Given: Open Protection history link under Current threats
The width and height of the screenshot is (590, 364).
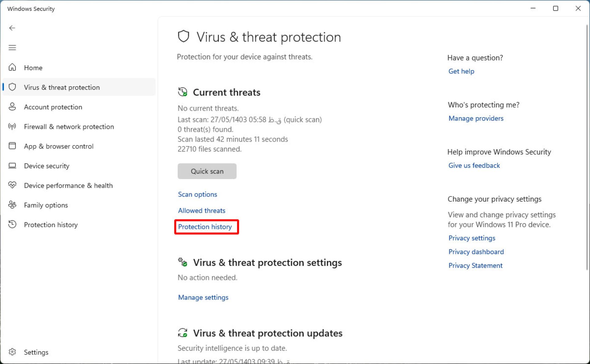Looking at the screenshot, I should point(205,227).
